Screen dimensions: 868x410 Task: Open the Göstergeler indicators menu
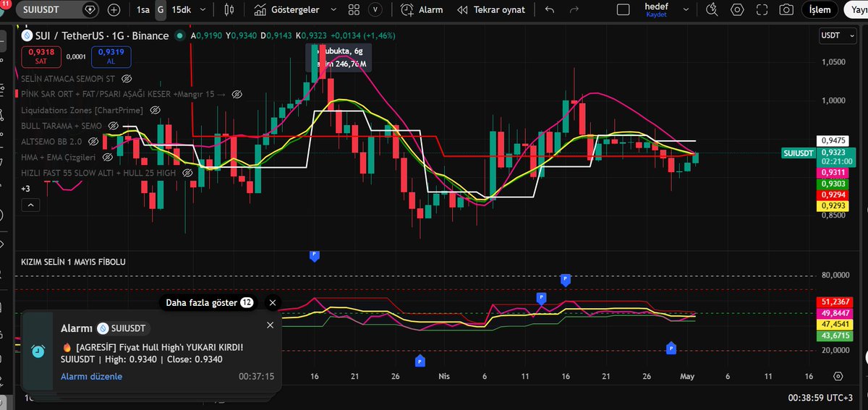click(289, 10)
